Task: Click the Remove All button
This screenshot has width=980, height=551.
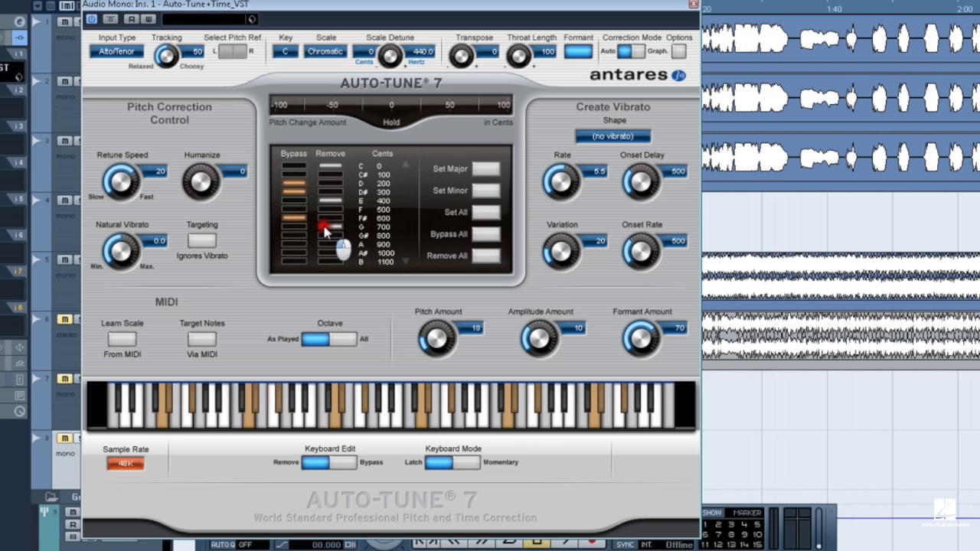Action: tap(485, 256)
